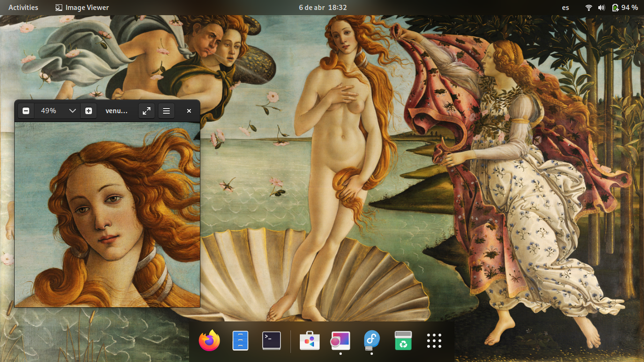The width and height of the screenshot is (644, 362).
Task: Click the volume speaker icon
Action: [x=602, y=8]
